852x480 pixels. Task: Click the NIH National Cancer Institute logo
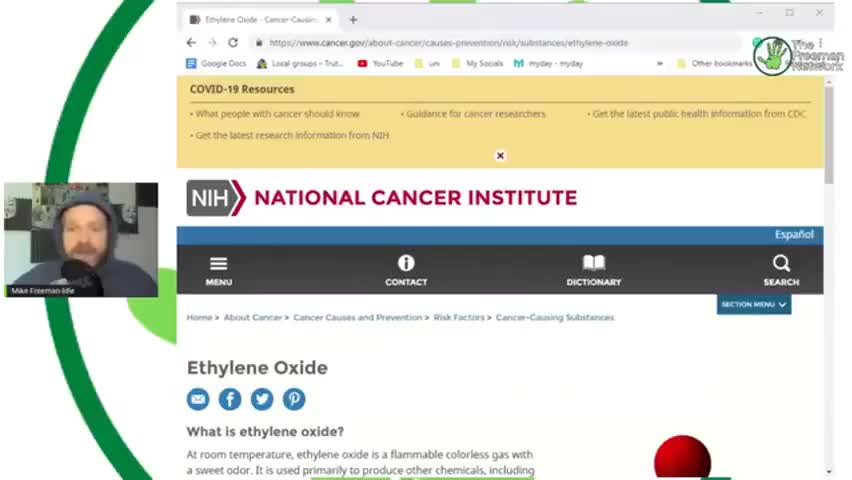point(381,198)
